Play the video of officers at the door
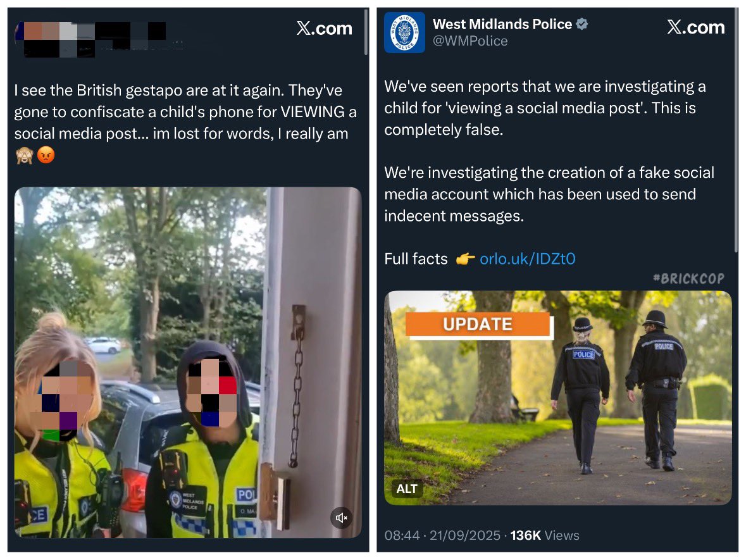Viewport: 746px width, 560px height. tap(188, 363)
